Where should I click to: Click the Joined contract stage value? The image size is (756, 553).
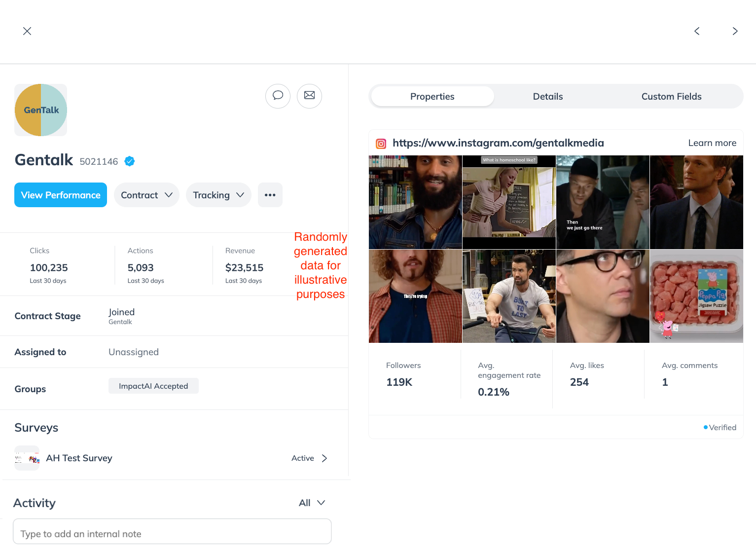click(x=121, y=312)
